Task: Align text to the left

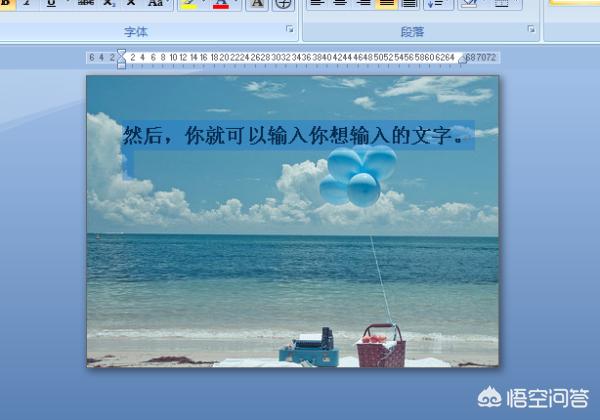Action: [317, 3]
